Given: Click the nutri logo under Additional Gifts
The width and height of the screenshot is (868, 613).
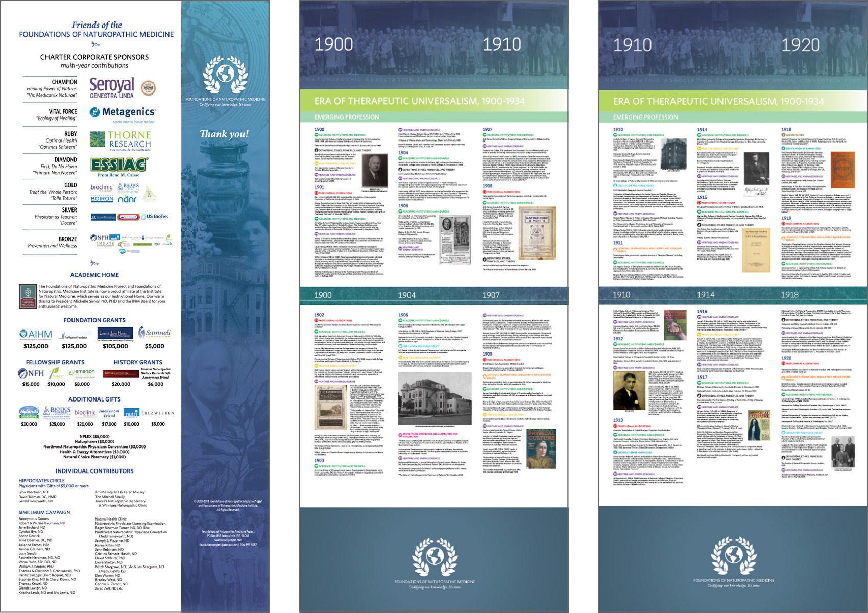Looking at the screenshot, I should [x=131, y=413].
